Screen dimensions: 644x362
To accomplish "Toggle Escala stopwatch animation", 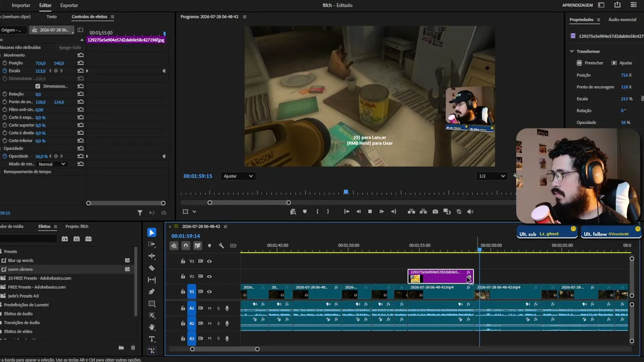I will [5, 71].
